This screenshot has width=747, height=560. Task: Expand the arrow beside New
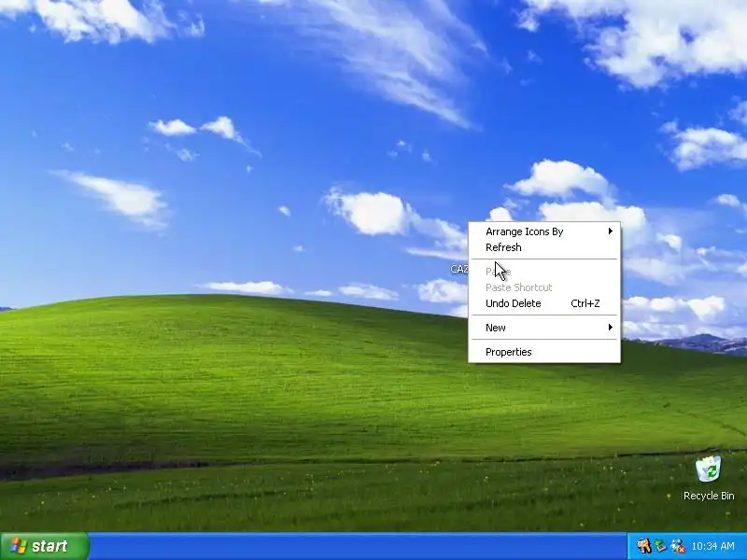coord(611,328)
